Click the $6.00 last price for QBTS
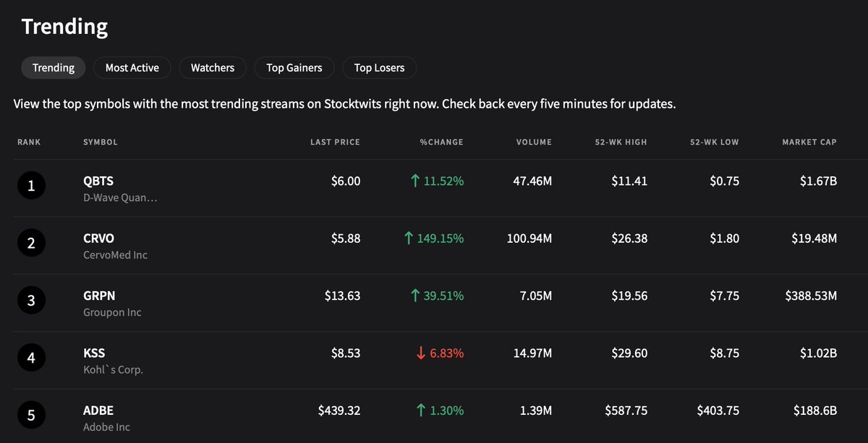Viewport: 868px width, 443px height. [345, 181]
